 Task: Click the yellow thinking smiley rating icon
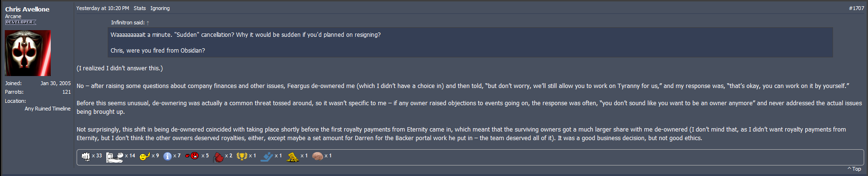click(x=145, y=156)
